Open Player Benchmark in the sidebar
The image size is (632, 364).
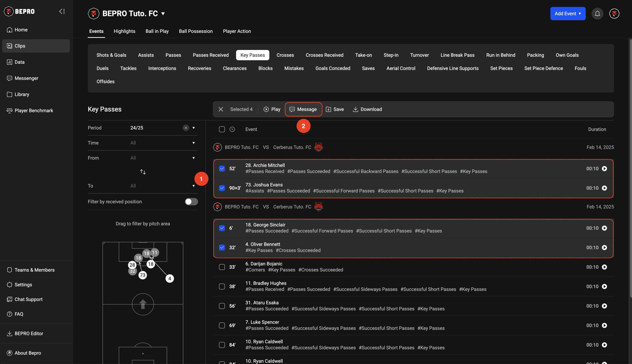[33, 111]
